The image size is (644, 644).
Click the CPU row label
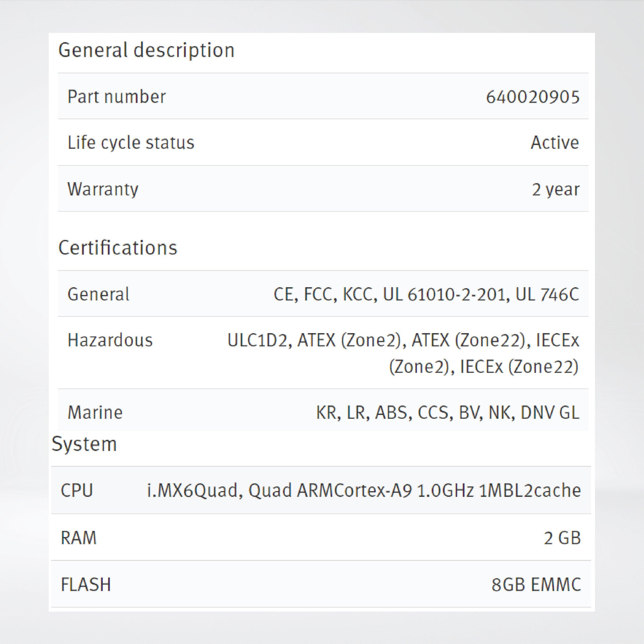[77, 491]
